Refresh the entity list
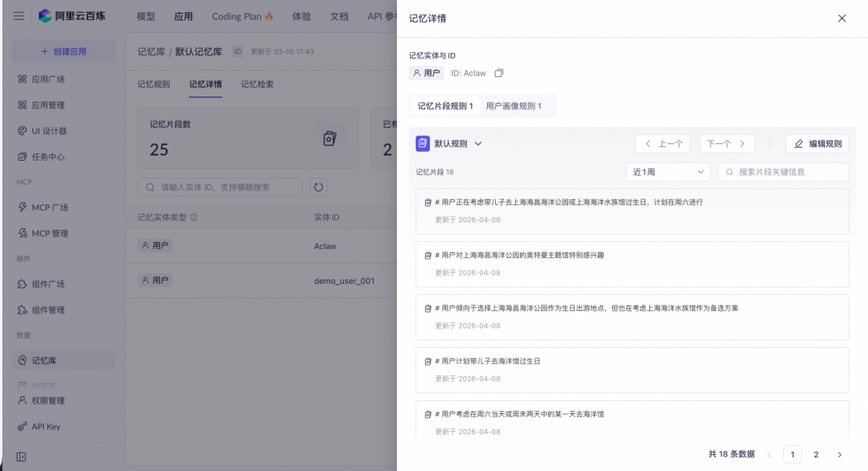Viewport: 868px width, 471px height. click(319, 186)
